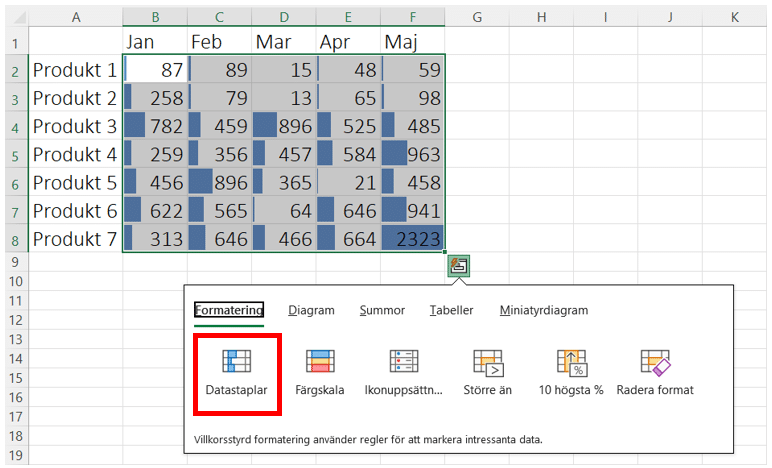Select the Formatering tab

(228, 310)
